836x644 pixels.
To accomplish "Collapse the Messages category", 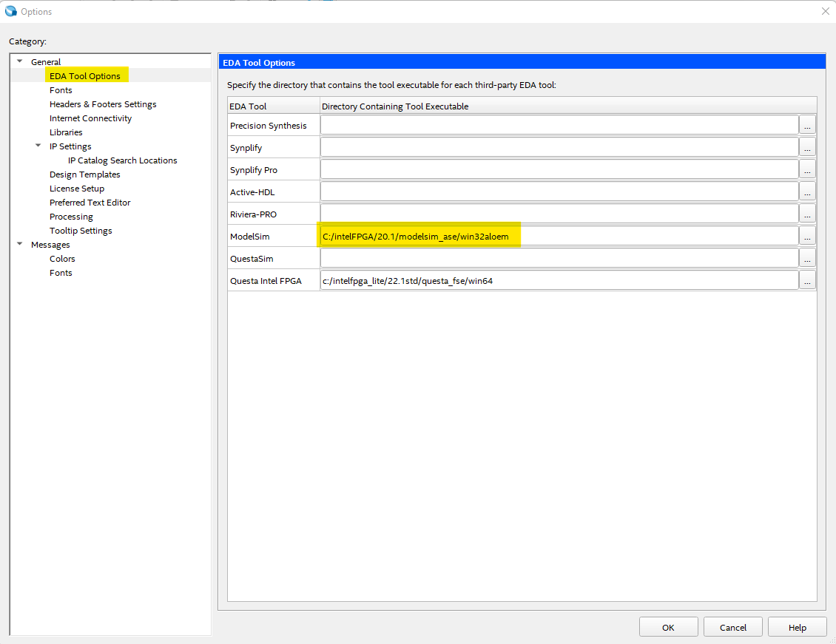I will coord(20,245).
